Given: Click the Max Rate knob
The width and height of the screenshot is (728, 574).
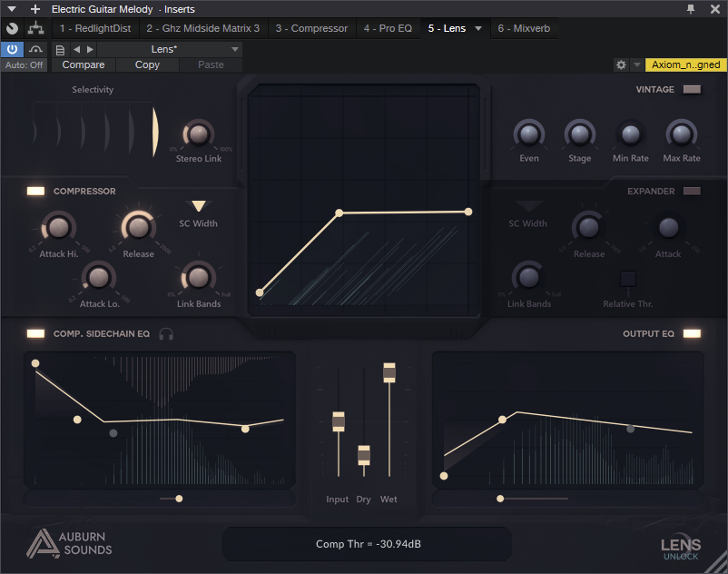Looking at the screenshot, I should 682,134.
